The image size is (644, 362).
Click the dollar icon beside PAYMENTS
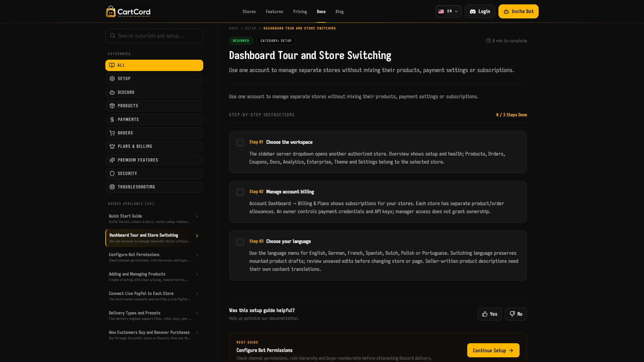112,119
